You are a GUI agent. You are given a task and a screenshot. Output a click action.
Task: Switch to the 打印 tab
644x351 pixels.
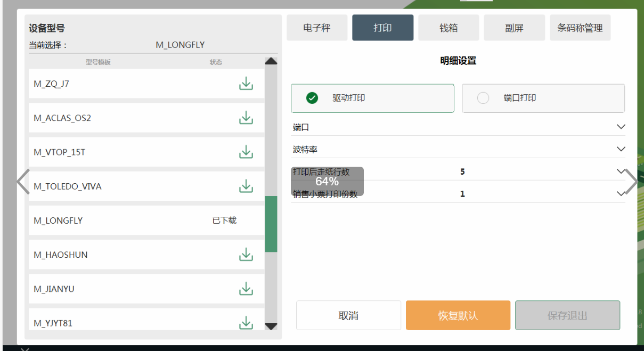[x=382, y=28]
